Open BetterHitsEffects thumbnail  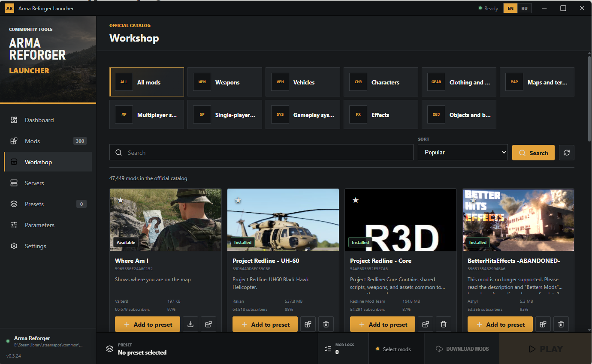(518, 220)
